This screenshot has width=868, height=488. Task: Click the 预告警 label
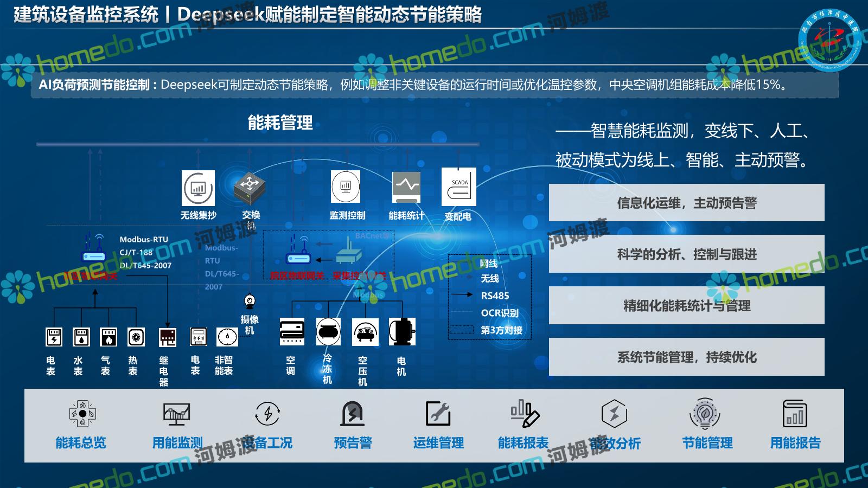coord(353,443)
